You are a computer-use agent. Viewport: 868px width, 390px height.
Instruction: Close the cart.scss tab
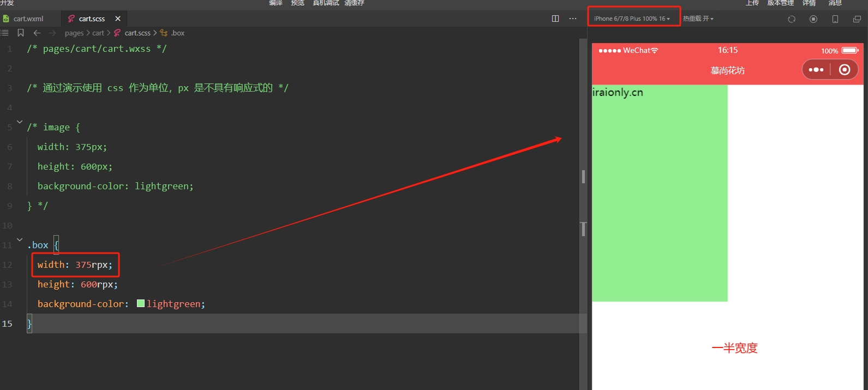(x=118, y=19)
